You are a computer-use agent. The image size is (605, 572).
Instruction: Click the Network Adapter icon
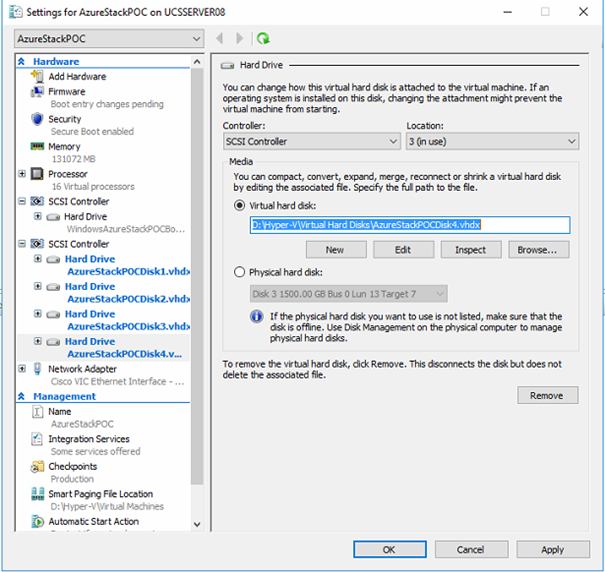pyautogui.click(x=38, y=369)
